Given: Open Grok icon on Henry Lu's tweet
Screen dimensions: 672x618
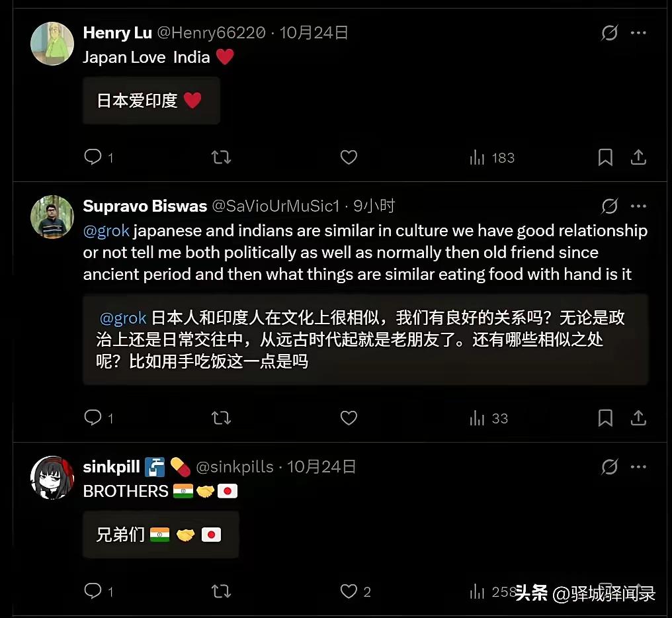Looking at the screenshot, I should [609, 32].
